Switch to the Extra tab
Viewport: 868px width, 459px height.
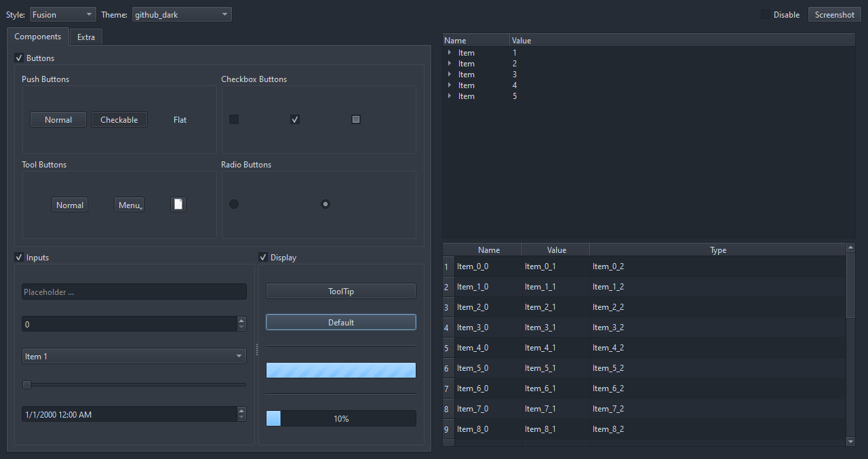(85, 37)
